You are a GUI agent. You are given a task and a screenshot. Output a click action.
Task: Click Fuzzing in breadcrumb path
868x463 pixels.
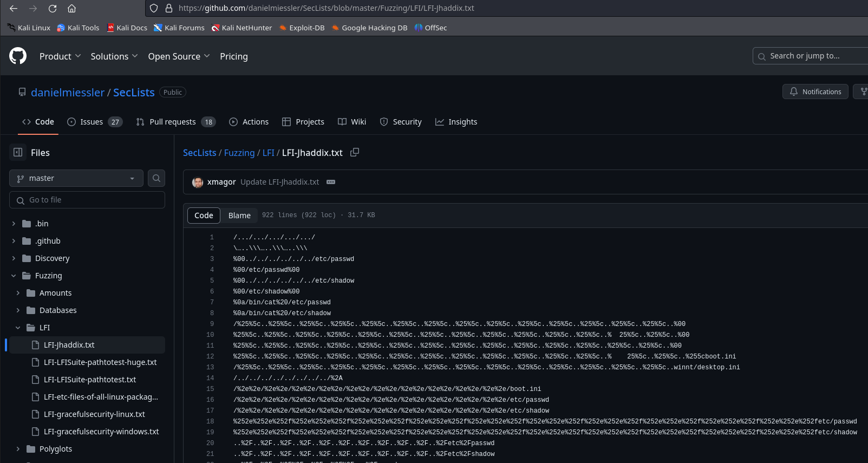239,153
